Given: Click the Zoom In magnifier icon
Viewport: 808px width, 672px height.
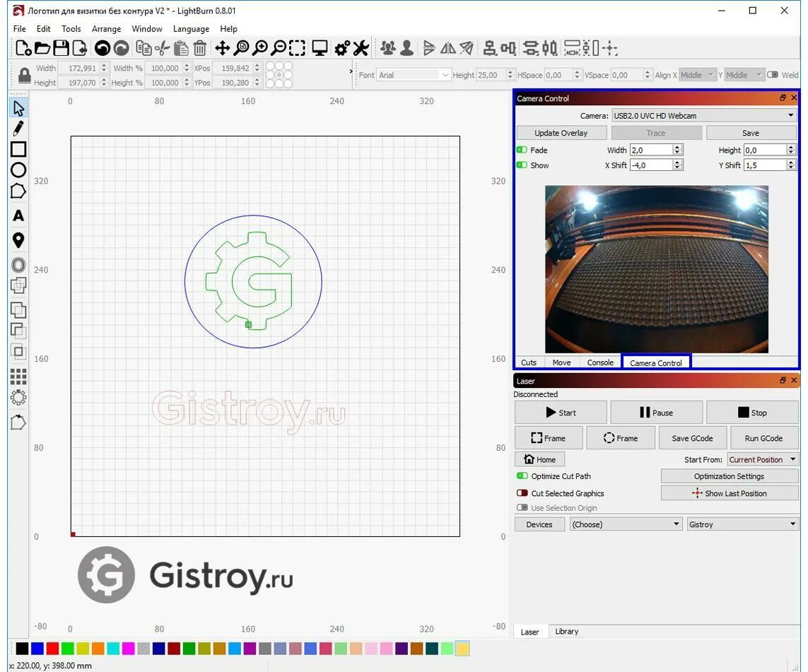Looking at the screenshot, I should (260, 49).
